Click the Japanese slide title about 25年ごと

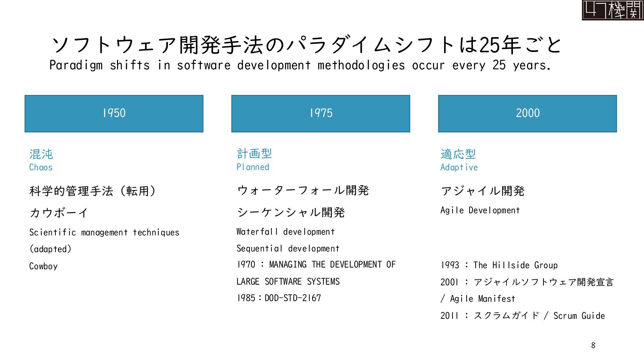[306, 45]
